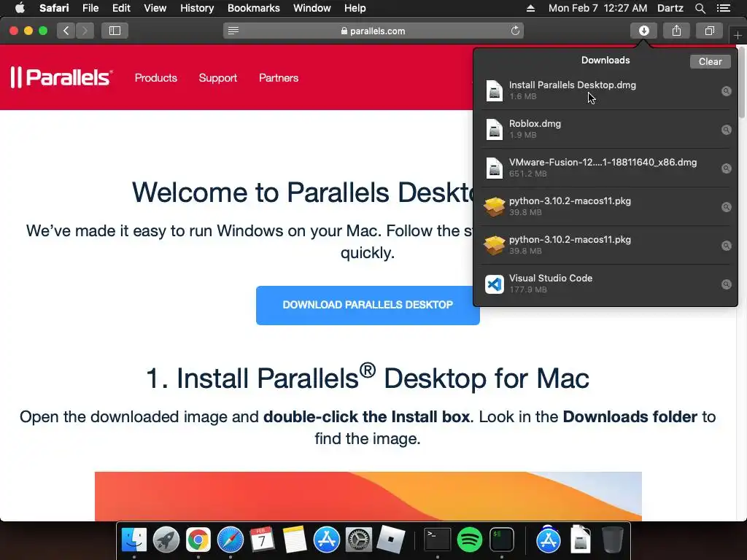Open the Window menu
The width and height of the screenshot is (747, 560).
click(311, 8)
